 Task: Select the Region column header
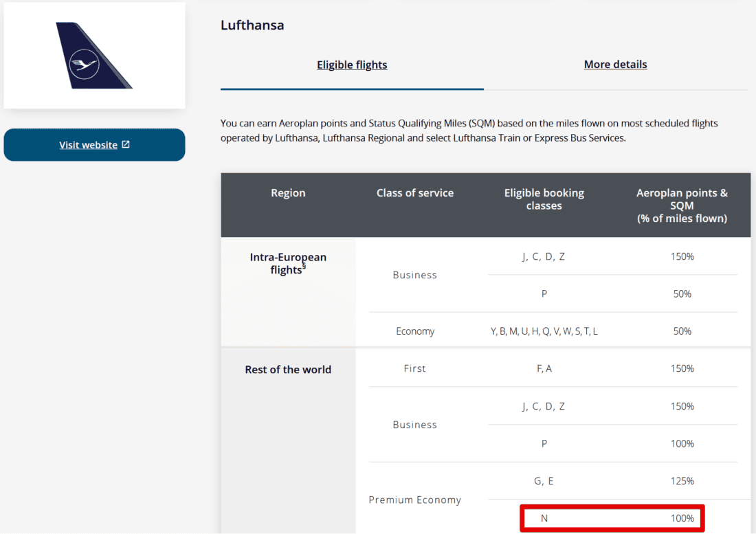coord(288,193)
